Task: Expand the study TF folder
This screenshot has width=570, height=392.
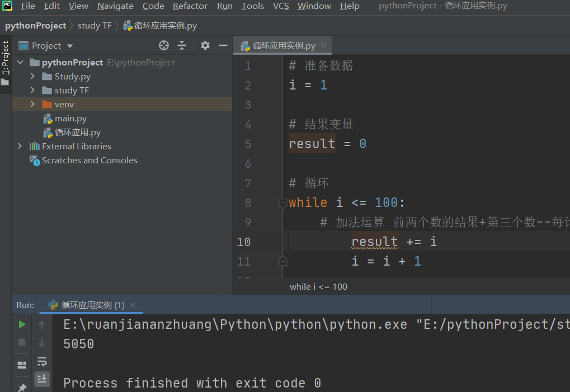Action: 32,90
